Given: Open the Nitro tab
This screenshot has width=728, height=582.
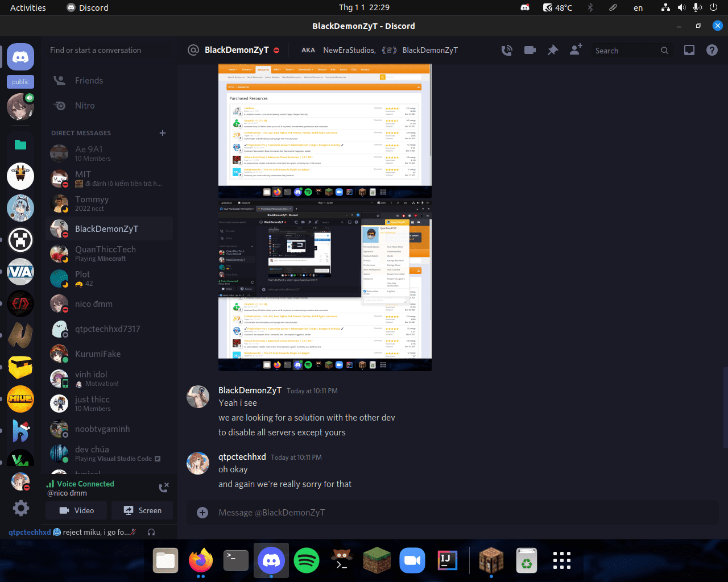Looking at the screenshot, I should pos(109,106).
